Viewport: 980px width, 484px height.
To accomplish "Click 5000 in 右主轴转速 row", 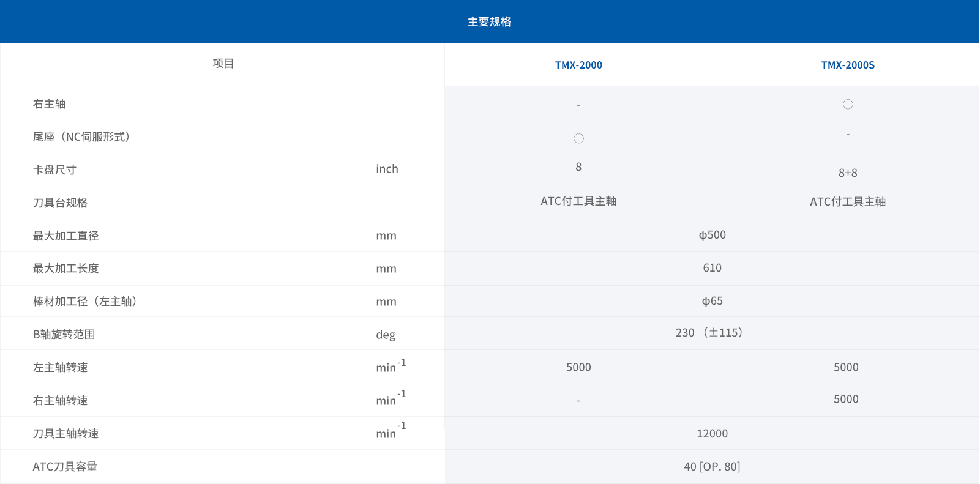I will [x=846, y=400].
